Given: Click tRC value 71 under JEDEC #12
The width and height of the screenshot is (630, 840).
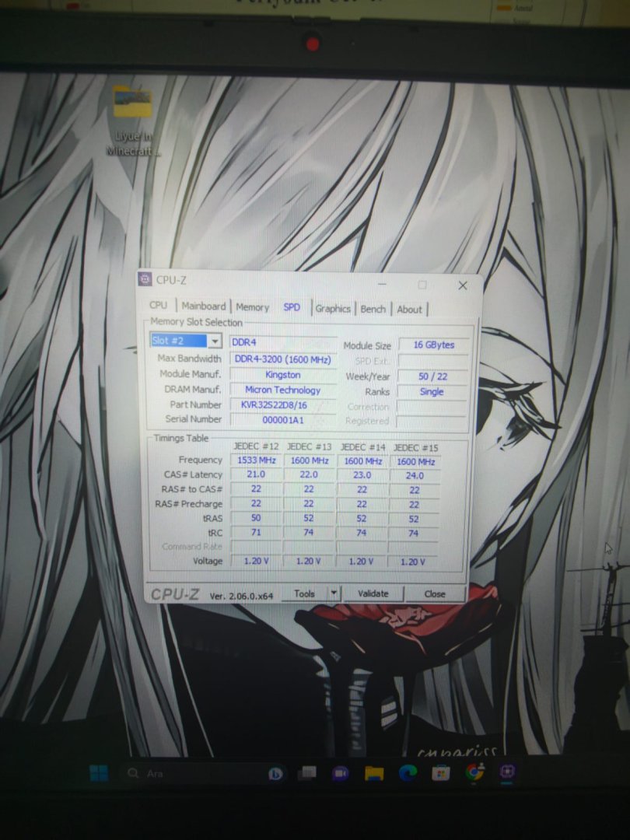Looking at the screenshot, I should [x=256, y=533].
